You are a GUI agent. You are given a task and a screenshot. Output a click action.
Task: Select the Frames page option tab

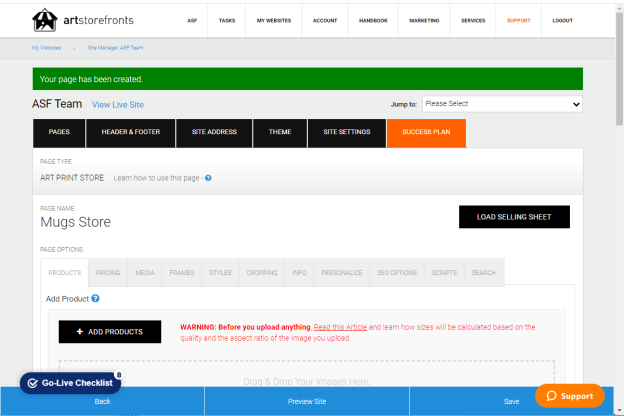coord(182,273)
